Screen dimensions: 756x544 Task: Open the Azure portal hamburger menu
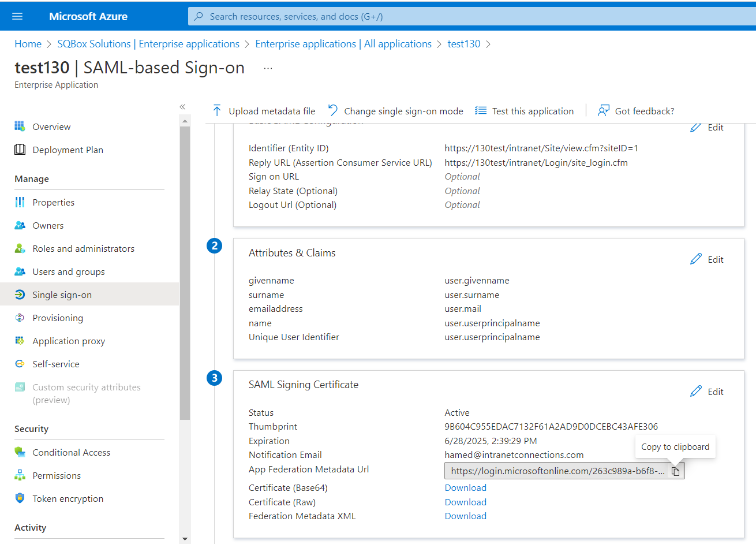(x=17, y=16)
